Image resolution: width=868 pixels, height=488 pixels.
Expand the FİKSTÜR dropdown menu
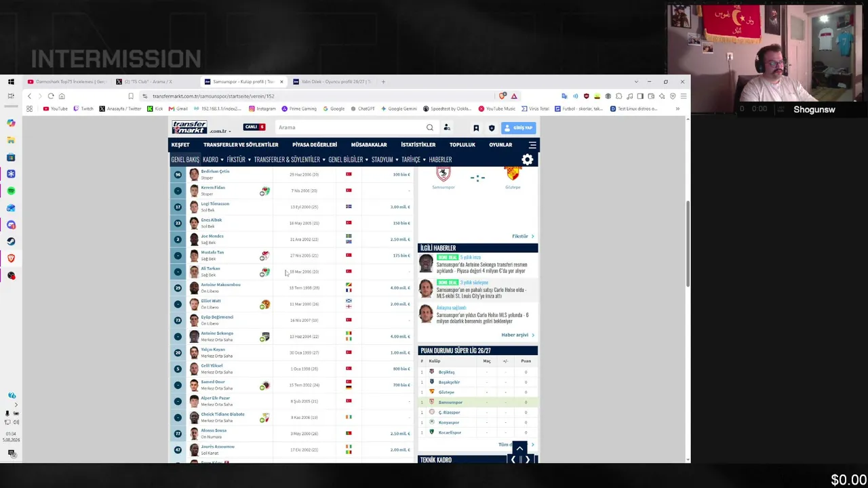pos(239,160)
